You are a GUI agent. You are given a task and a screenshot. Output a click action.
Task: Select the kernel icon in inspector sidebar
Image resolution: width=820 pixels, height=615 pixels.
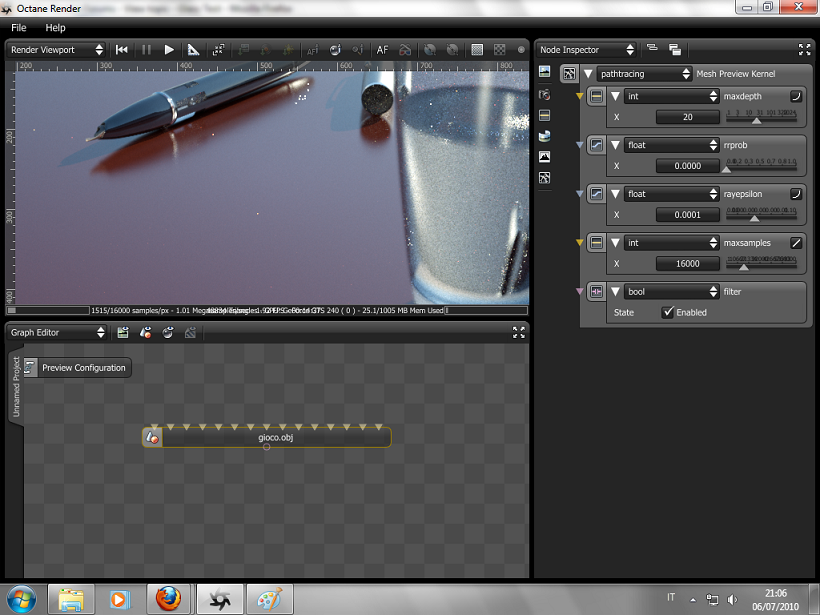pyautogui.click(x=544, y=178)
